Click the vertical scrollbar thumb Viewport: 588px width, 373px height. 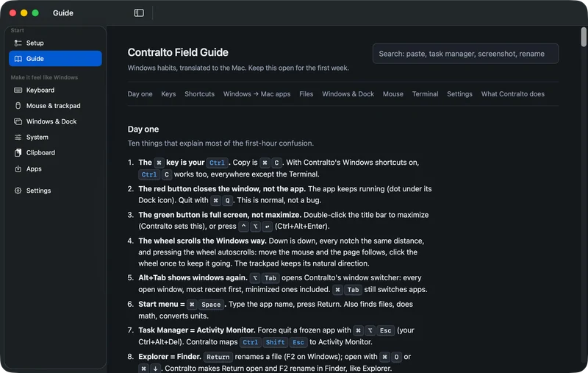[584, 37]
